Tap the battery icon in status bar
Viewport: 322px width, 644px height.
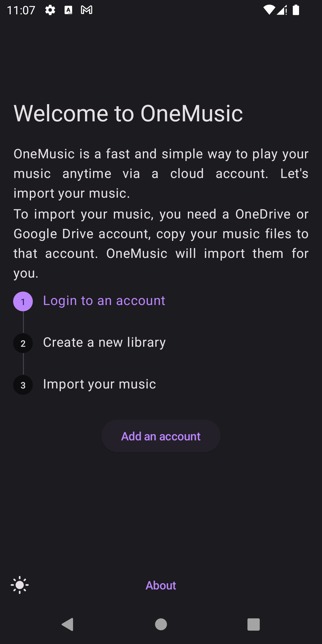pyautogui.click(x=296, y=10)
